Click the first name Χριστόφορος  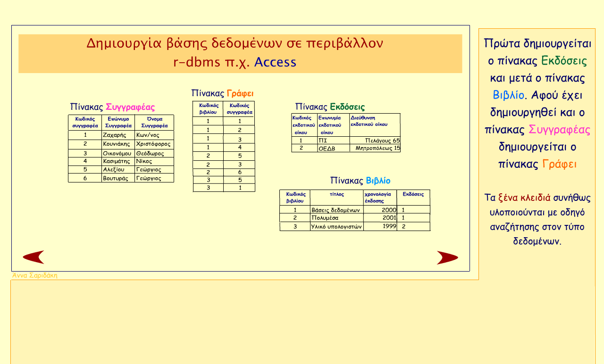(153, 144)
